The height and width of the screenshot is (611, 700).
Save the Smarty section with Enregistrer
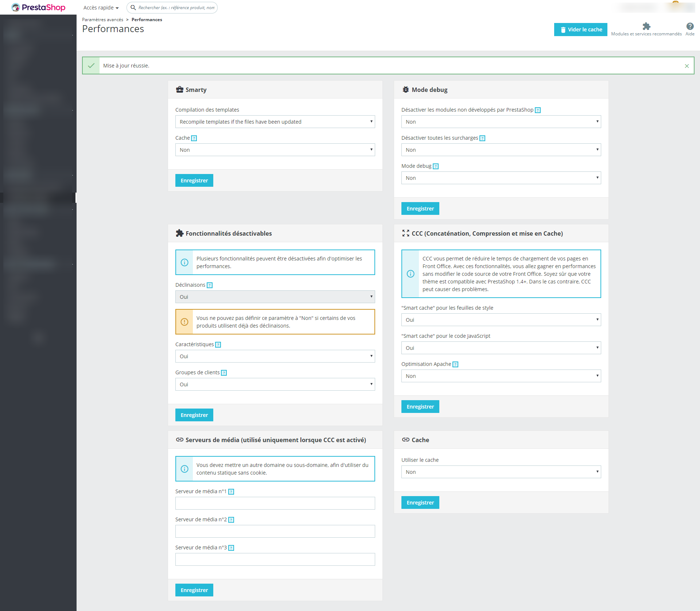point(194,181)
